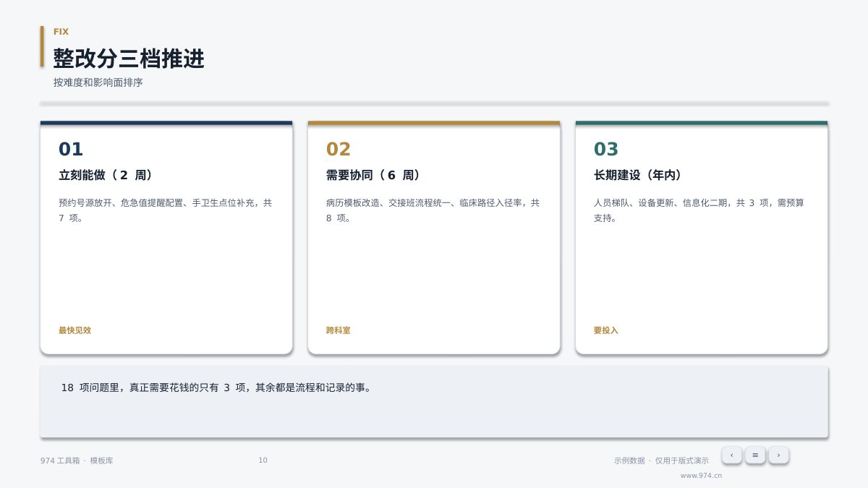The width and height of the screenshot is (868, 488).
Task: Click the www.974.cn link
Action: 701,476
